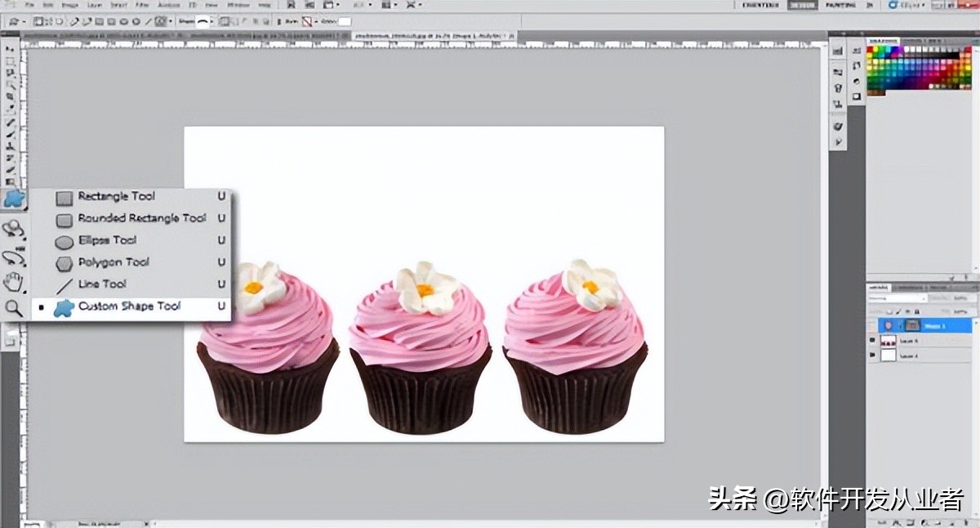
Task: Toggle lock all padlock in Layers panel
Action: tap(917, 311)
